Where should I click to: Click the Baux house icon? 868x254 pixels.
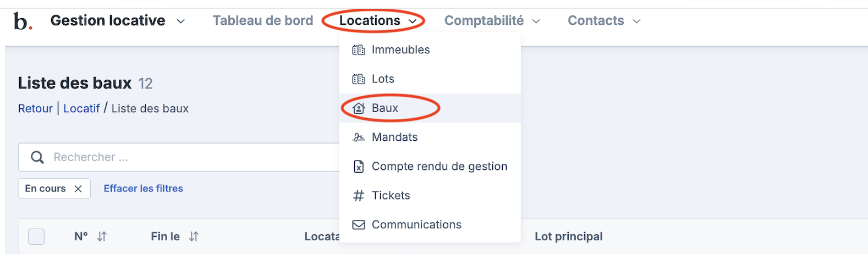pos(359,108)
